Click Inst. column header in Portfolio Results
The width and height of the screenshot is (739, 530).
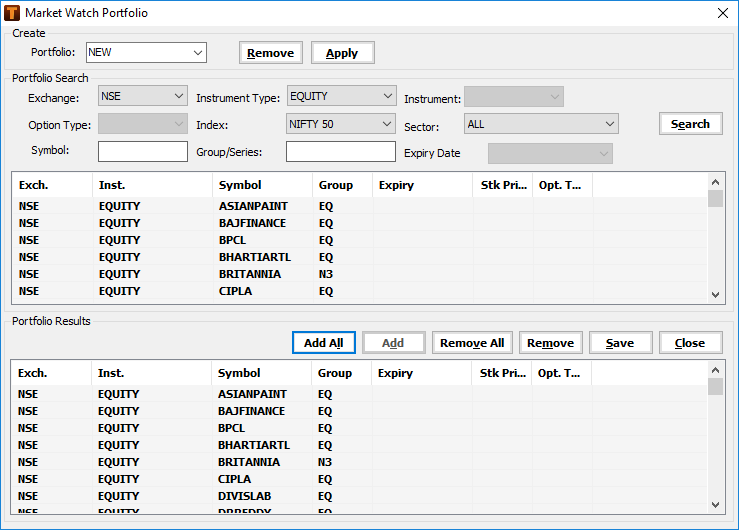pos(152,373)
